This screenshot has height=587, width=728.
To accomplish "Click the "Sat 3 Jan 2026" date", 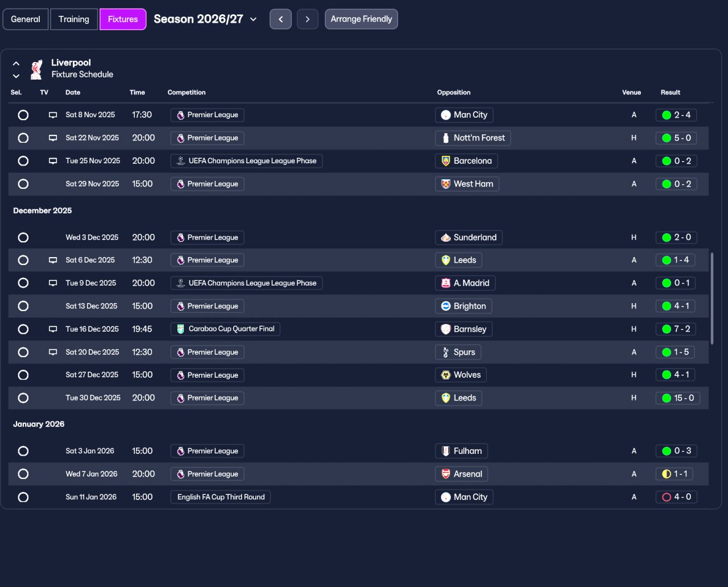I will tap(90, 451).
